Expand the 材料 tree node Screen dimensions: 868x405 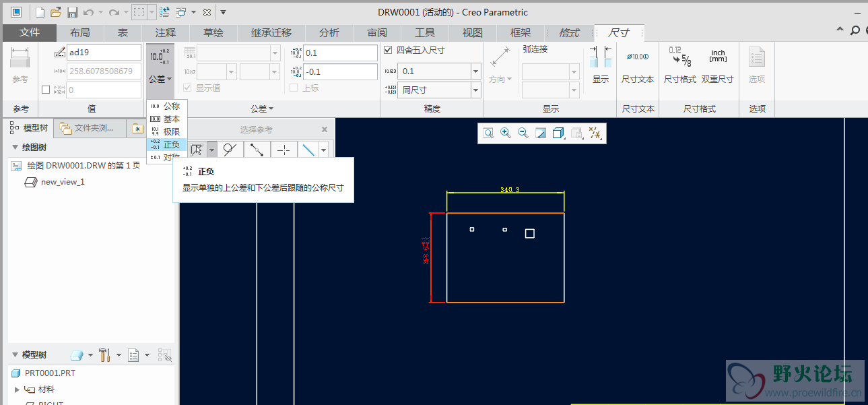pyautogui.click(x=17, y=390)
